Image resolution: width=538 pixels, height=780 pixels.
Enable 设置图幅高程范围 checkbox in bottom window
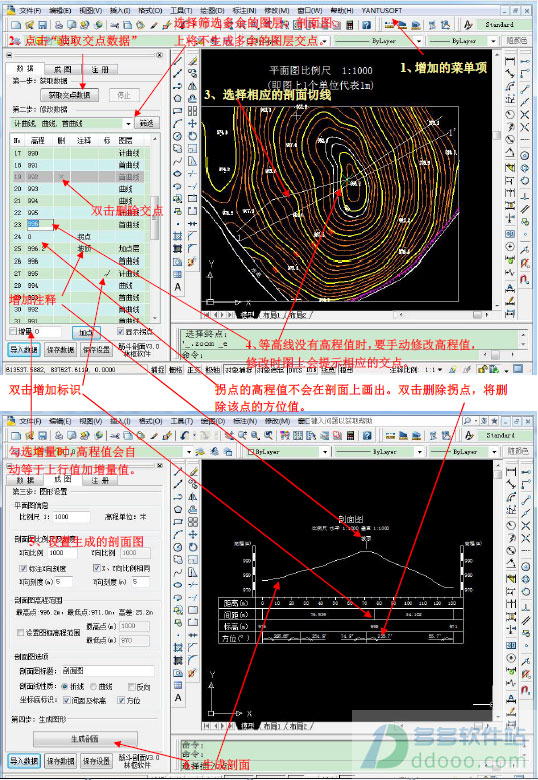click(x=20, y=633)
